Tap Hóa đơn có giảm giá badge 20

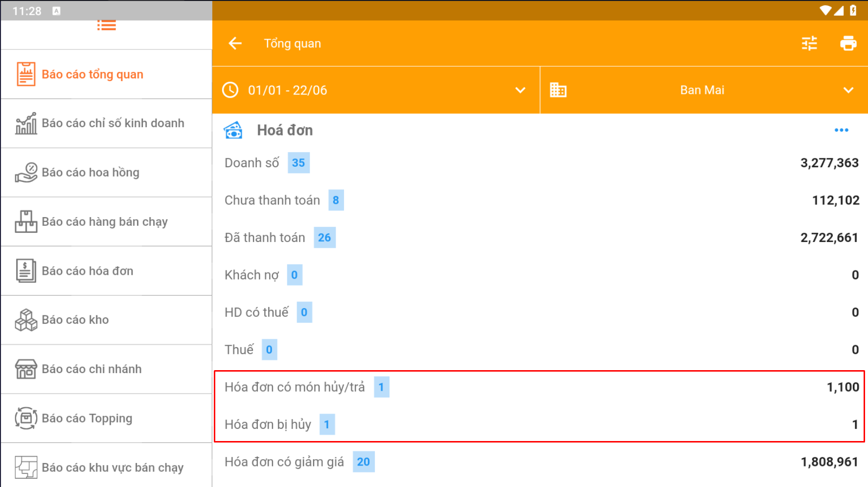[x=364, y=462]
